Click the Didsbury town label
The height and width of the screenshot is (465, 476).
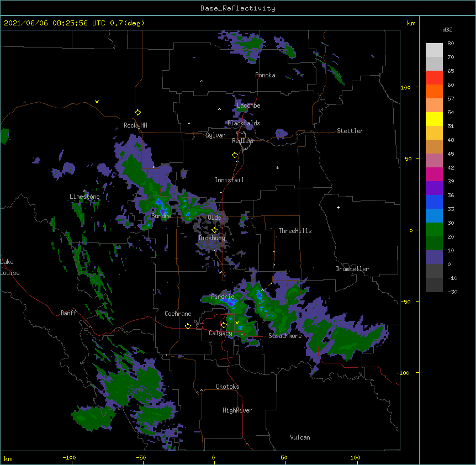pos(211,238)
